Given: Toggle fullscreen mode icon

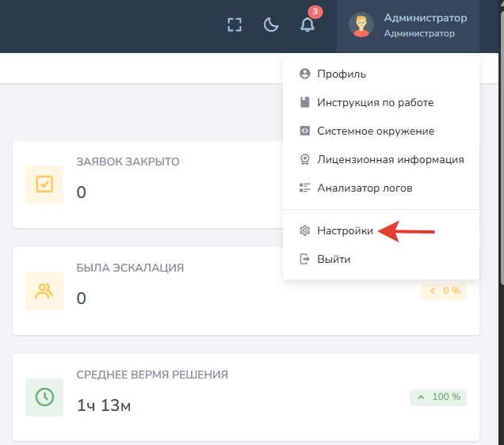Looking at the screenshot, I should [234, 25].
